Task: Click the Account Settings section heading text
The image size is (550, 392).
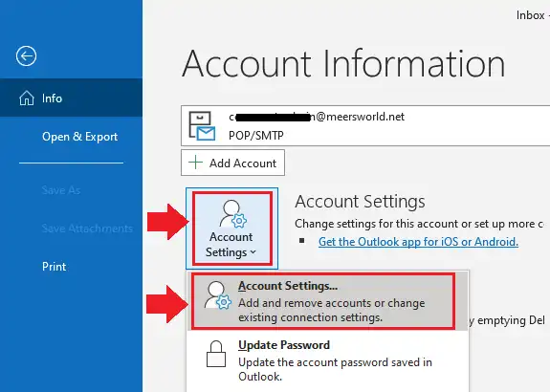Action: pos(360,202)
